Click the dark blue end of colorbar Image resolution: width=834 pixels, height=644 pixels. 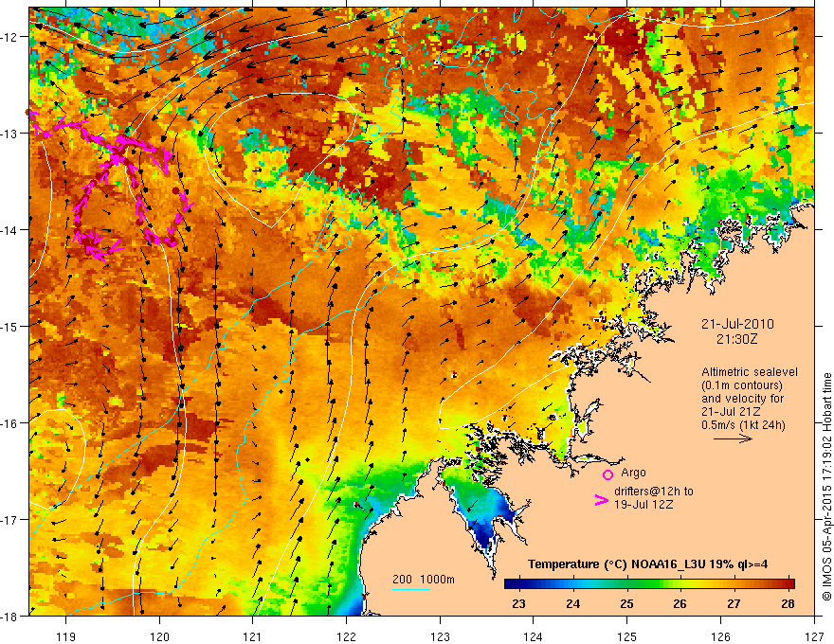click(512, 584)
